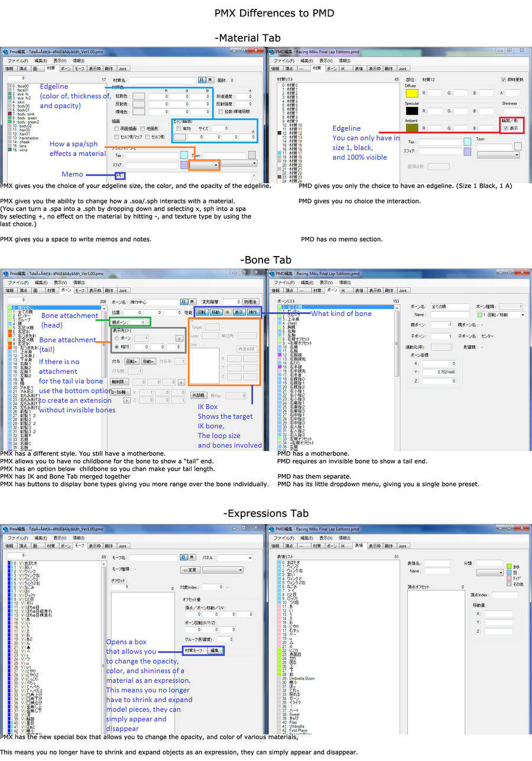532x761 pixels.
Task: Open 表示(V) menu in Bone Tab PMX window
Action: pos(60,283)
